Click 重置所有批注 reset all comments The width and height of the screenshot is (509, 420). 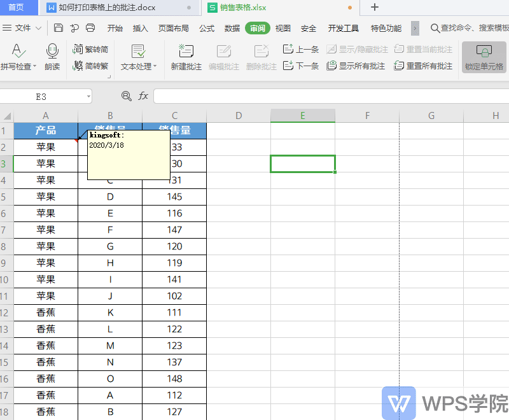tap(423, 66)
